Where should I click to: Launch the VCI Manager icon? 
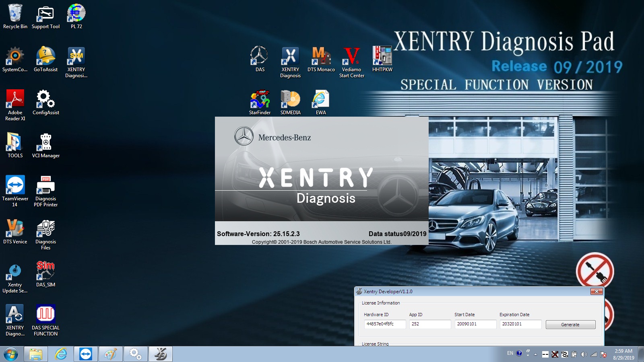45,145
